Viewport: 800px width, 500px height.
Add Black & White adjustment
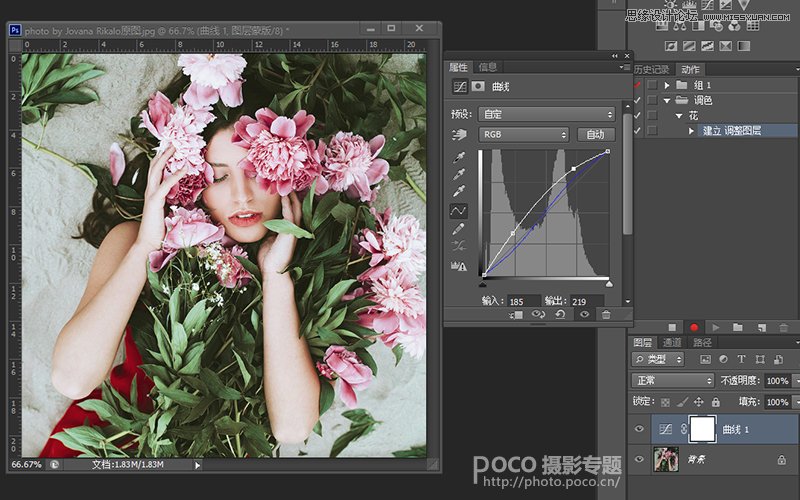click(x=698, y=25)
